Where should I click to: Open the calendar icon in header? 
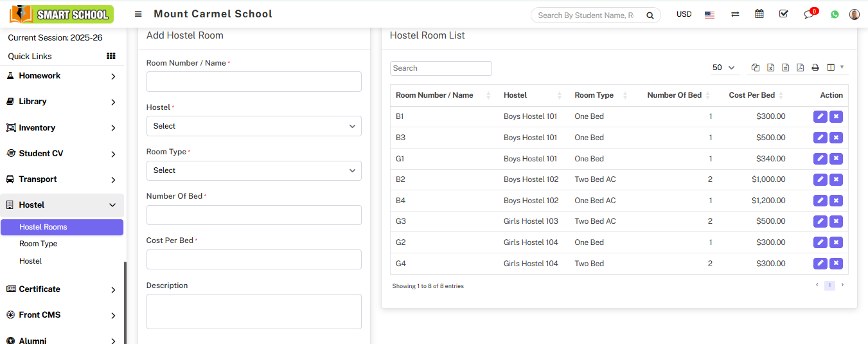point(759,14)
